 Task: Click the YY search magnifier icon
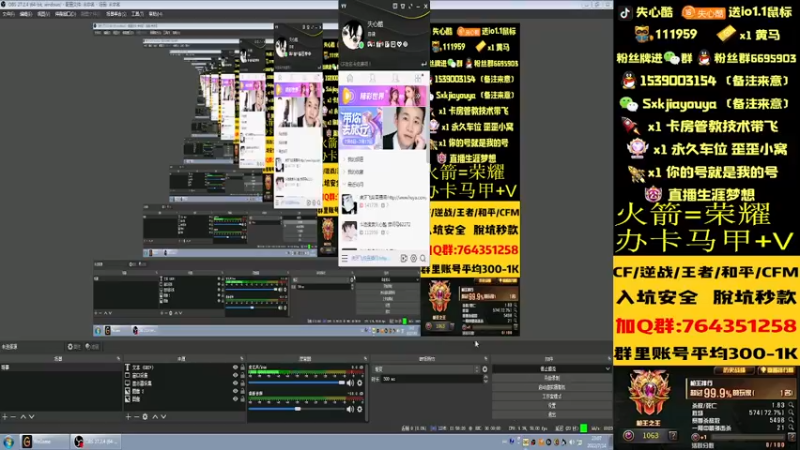[423, 259]
